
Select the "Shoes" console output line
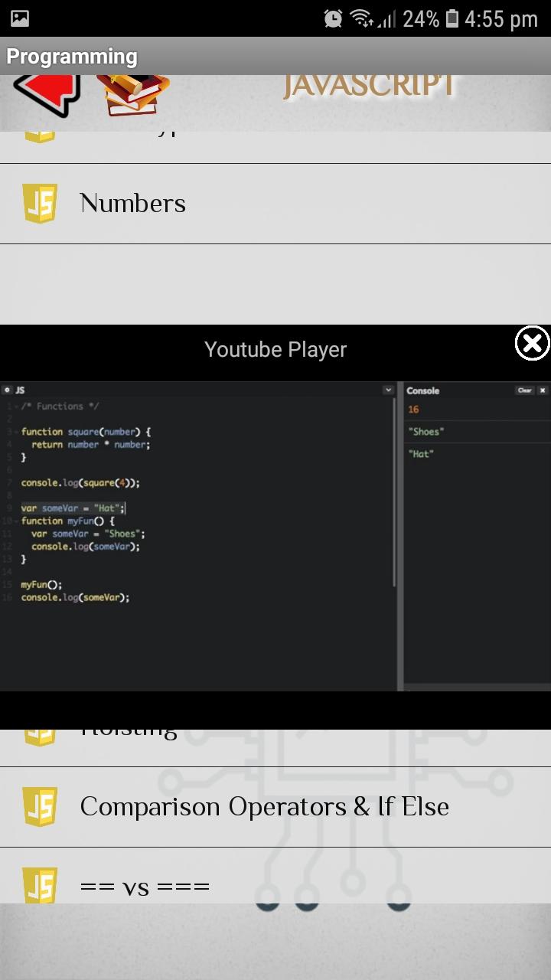coord(426,432)
